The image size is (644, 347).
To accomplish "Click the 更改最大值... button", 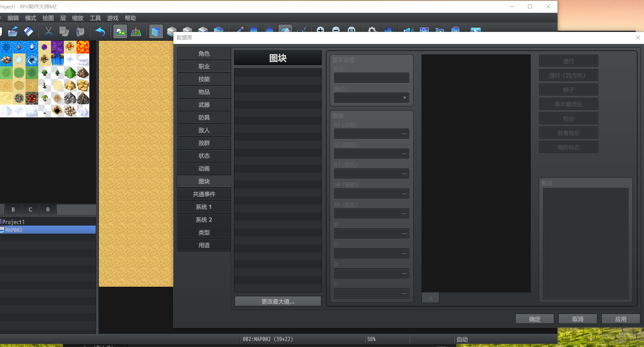I will tap(278, 301).
